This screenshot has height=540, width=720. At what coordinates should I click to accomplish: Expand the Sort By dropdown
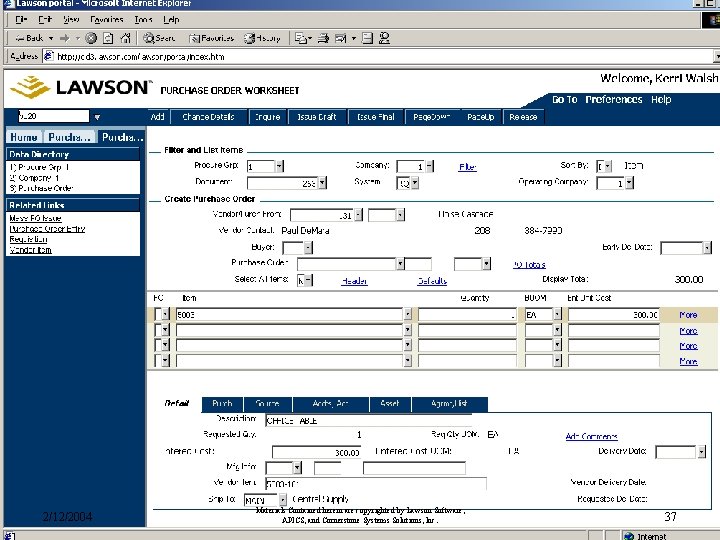click(608, 166)
